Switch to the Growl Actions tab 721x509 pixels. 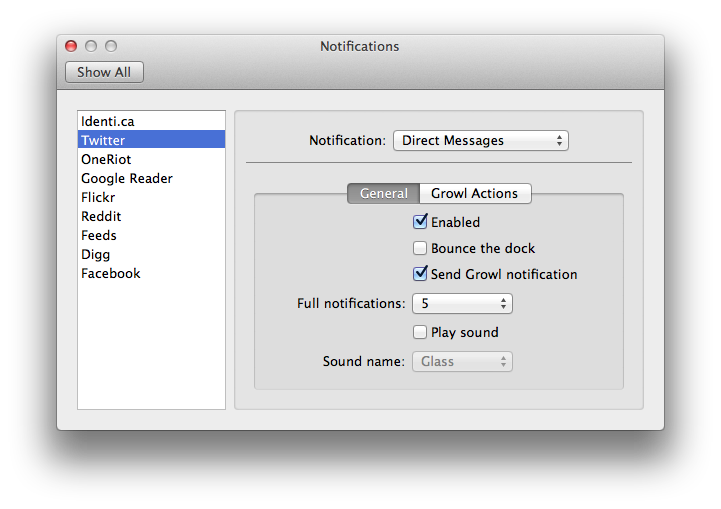click(x=474, y=193)
